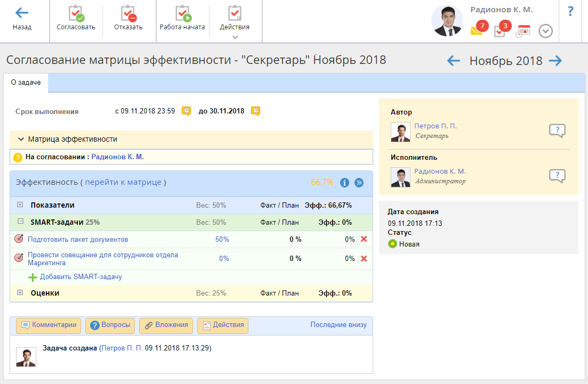Click the Добавить SMART-задачу link
This screenshot has width=588, height=384.
pos(80,277)
